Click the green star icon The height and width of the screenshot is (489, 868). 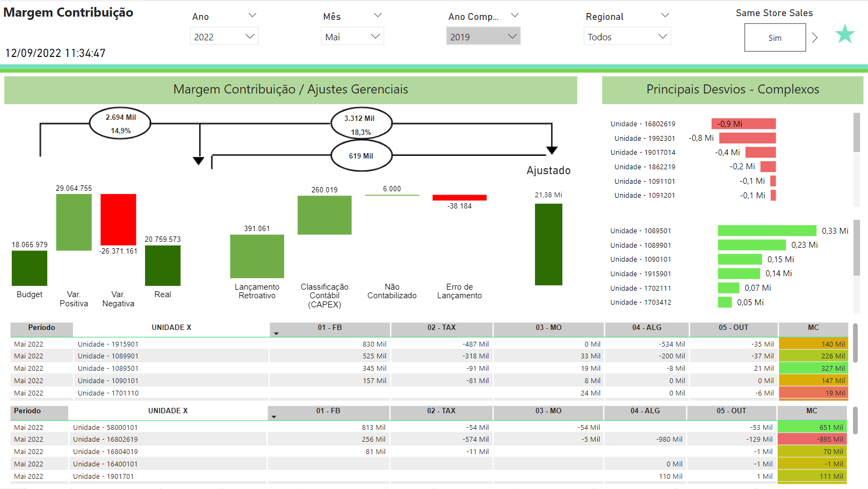tap(844, 34)
